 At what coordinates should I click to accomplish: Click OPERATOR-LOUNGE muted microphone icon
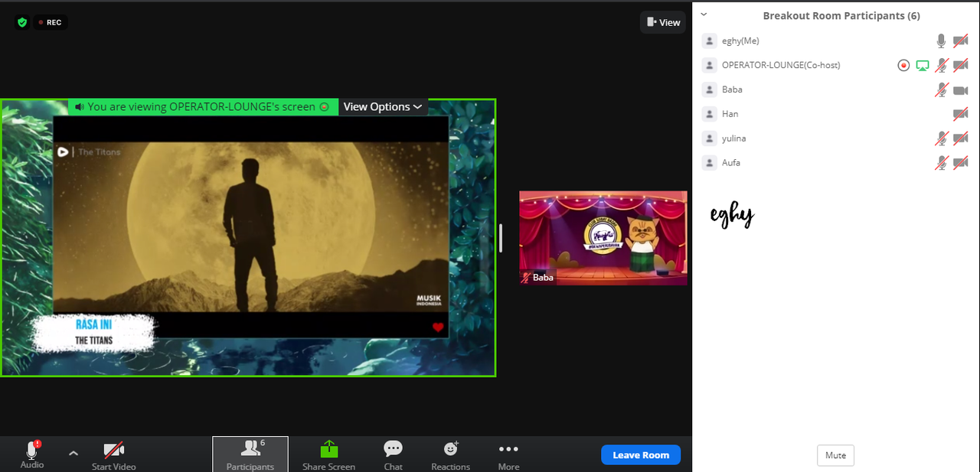click(x=941, y=66)
